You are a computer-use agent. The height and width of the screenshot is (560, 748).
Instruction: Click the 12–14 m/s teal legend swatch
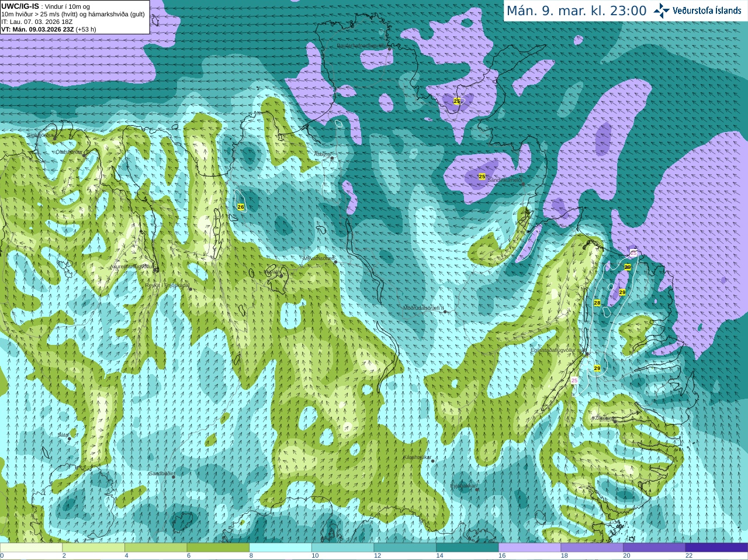pyautogui.click(x=405, y=548)
